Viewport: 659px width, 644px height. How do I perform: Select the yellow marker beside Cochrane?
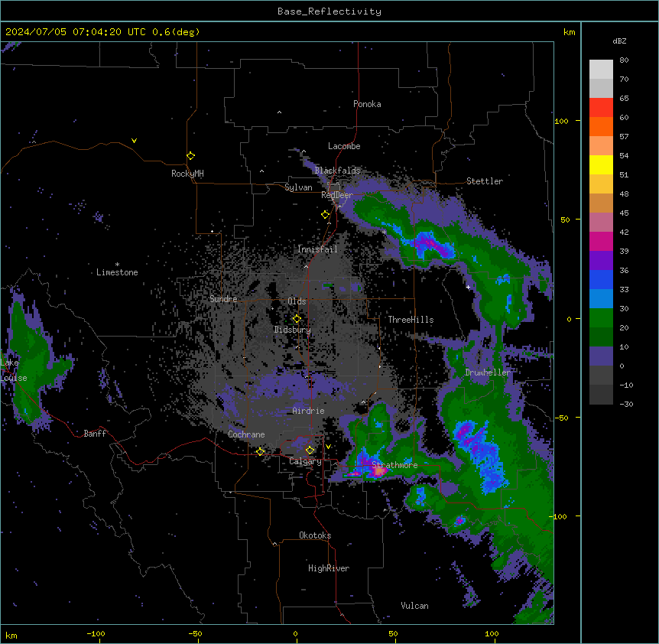point(260,451)
